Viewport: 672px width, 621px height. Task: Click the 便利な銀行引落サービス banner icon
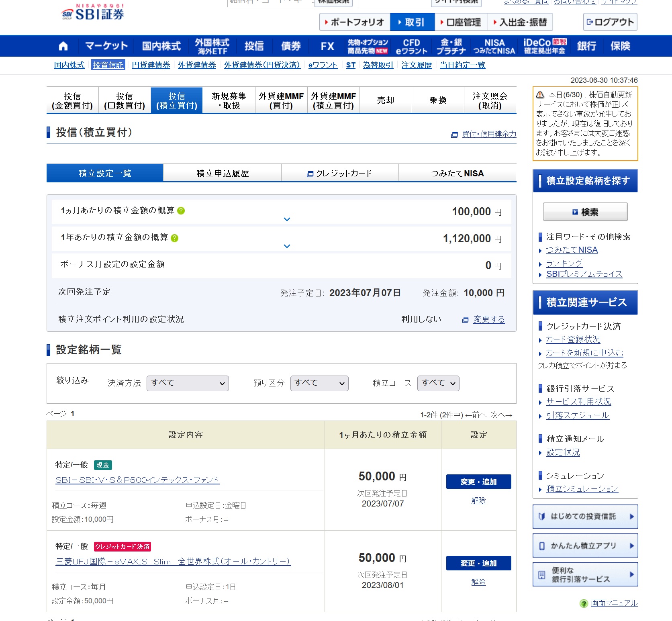pos(541,575)
